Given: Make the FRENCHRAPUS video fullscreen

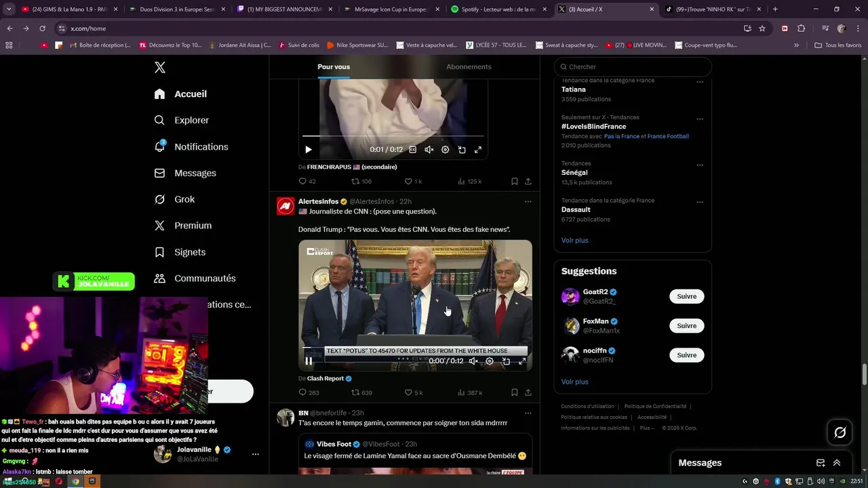Looking at the screenshot, I should [x=478, y=150].
